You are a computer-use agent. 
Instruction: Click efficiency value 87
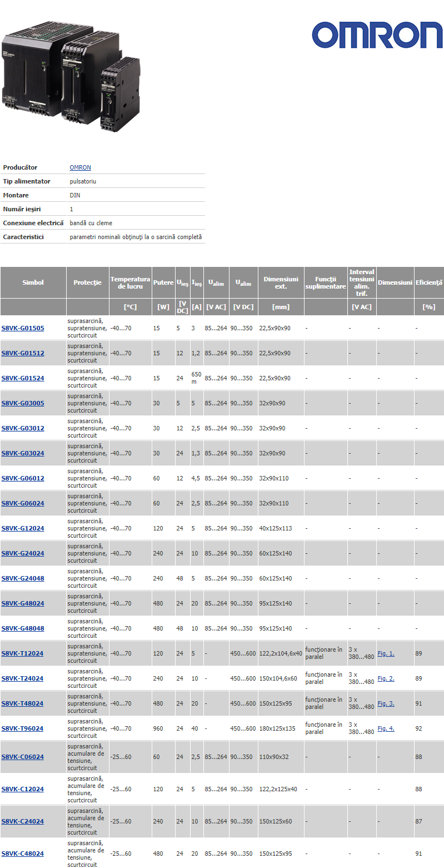pyautogui.click(x=418, y=821)
